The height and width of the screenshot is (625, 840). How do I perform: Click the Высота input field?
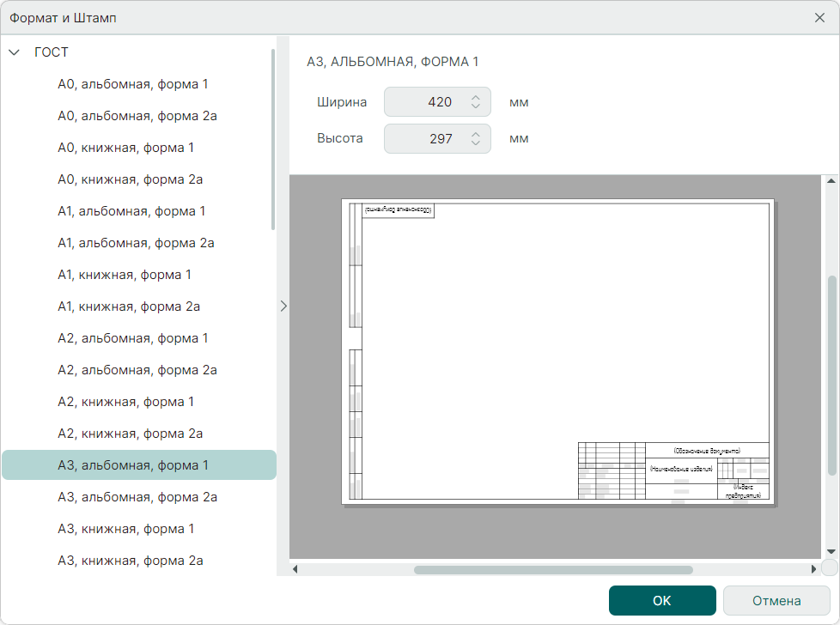tap(426, 138)
